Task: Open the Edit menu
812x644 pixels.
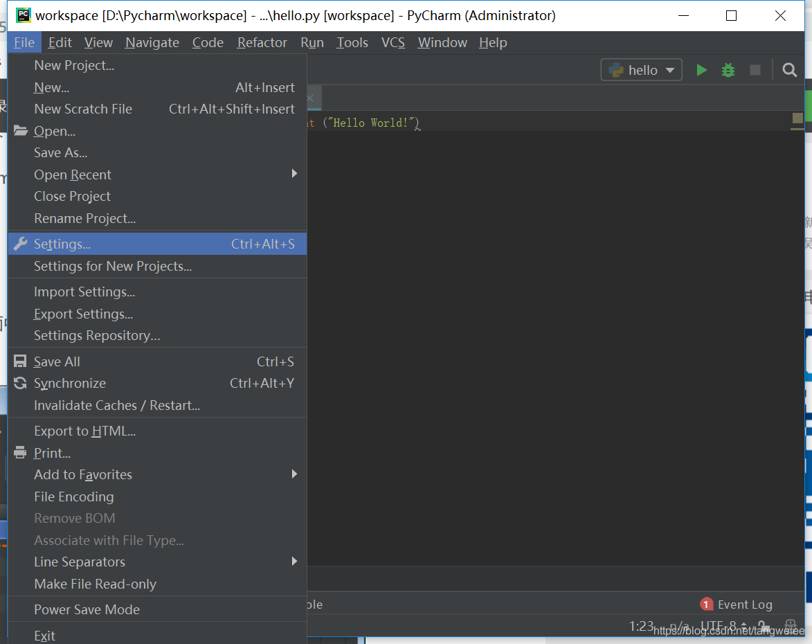Action: [x=60, y=42]
